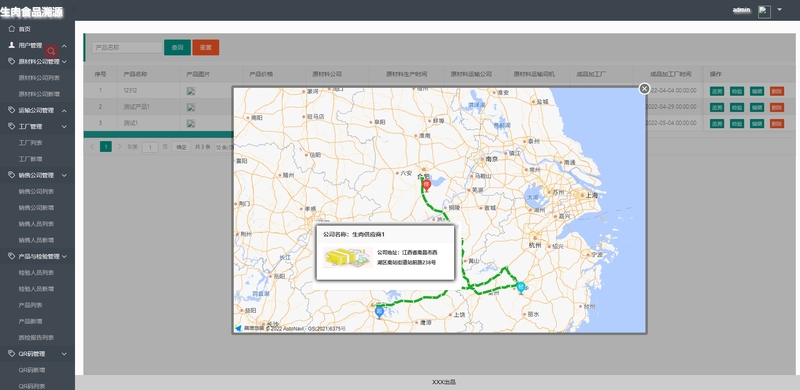800x390 pixels.
Task: Collapse the 用户管理 menu chevron
Action: click(64, 46)
